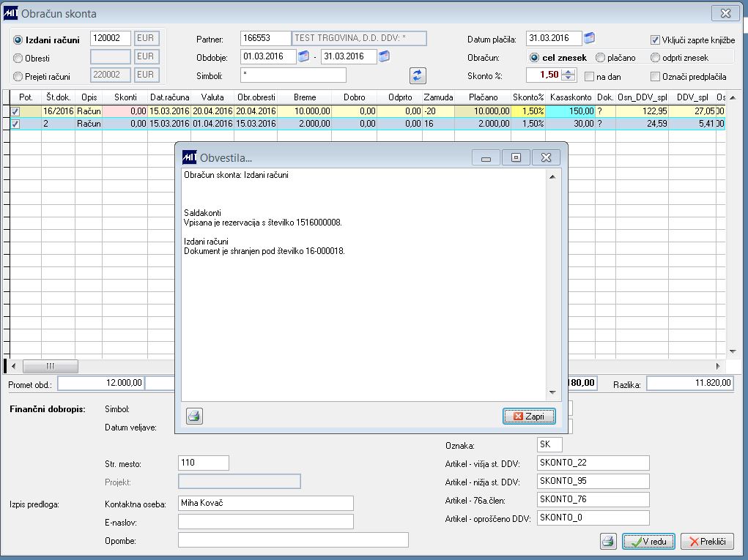Image resolution: width=748 pixels, height=560 pixels.
Task: Click the Zapri button in notifications window
Action: coord(528,416)
